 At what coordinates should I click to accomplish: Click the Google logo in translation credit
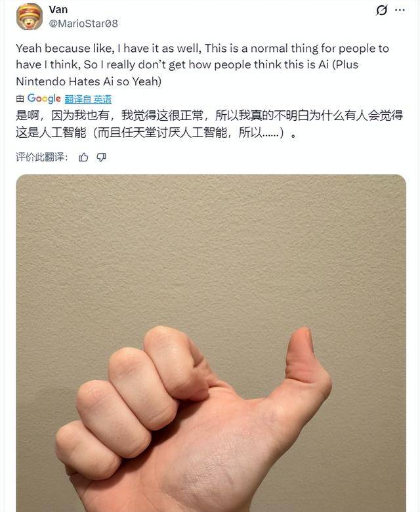(44, 98)
